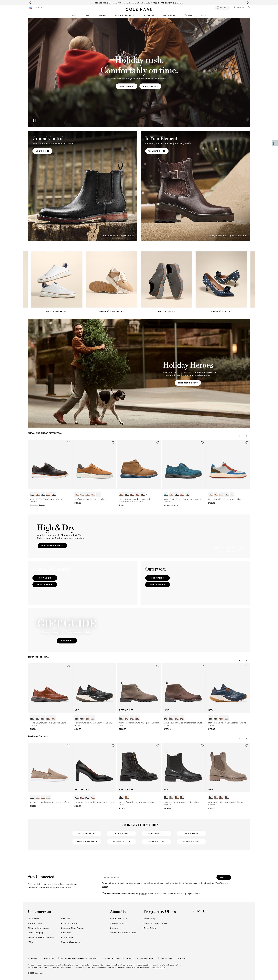Go back in Top Picks For Him carousel

pos(239,660)
